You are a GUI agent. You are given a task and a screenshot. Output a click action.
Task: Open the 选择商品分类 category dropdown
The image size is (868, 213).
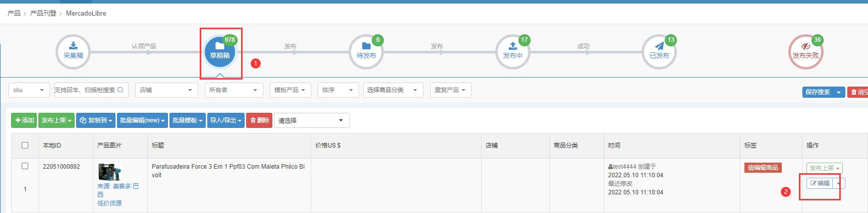coord(392,90)
